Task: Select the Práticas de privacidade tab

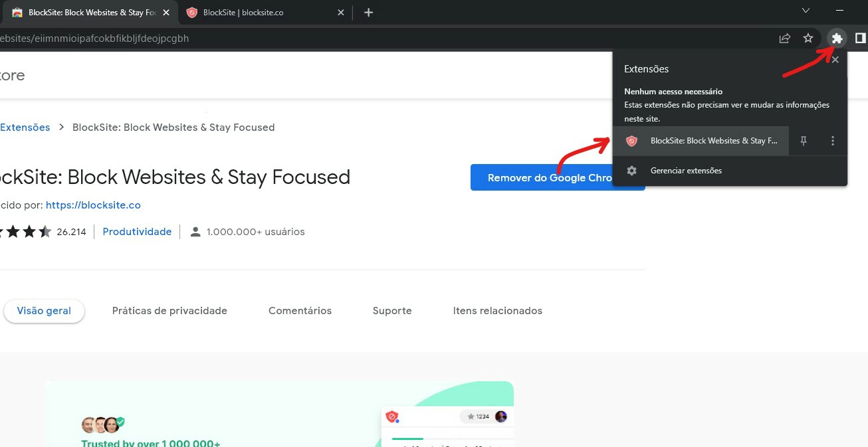Action: pyautogui.click(x=169, y=311)
